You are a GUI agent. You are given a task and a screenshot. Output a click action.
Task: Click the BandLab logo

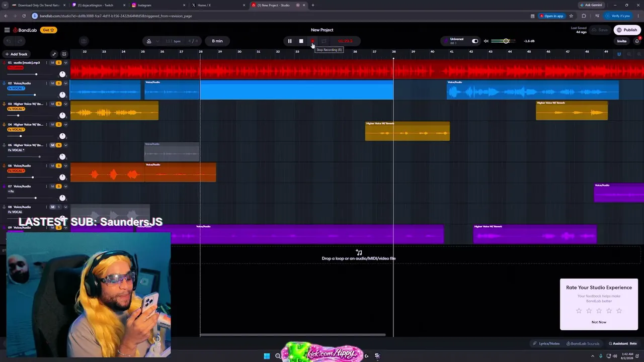click(x=25, y=30)
